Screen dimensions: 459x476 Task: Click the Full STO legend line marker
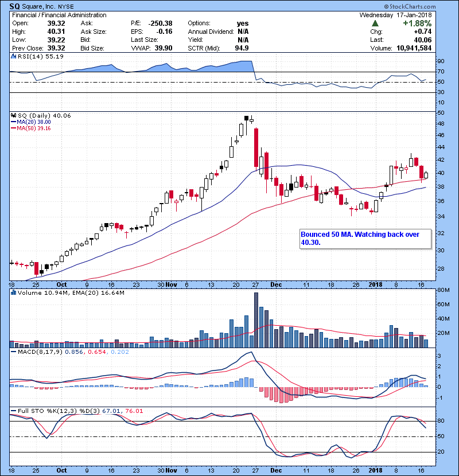coord(13,411)
